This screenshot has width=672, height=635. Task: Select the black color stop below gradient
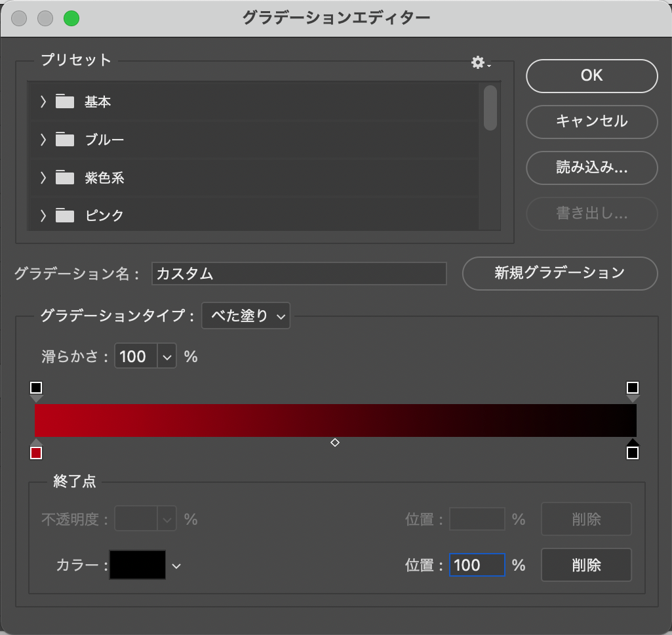pos(632,453)
